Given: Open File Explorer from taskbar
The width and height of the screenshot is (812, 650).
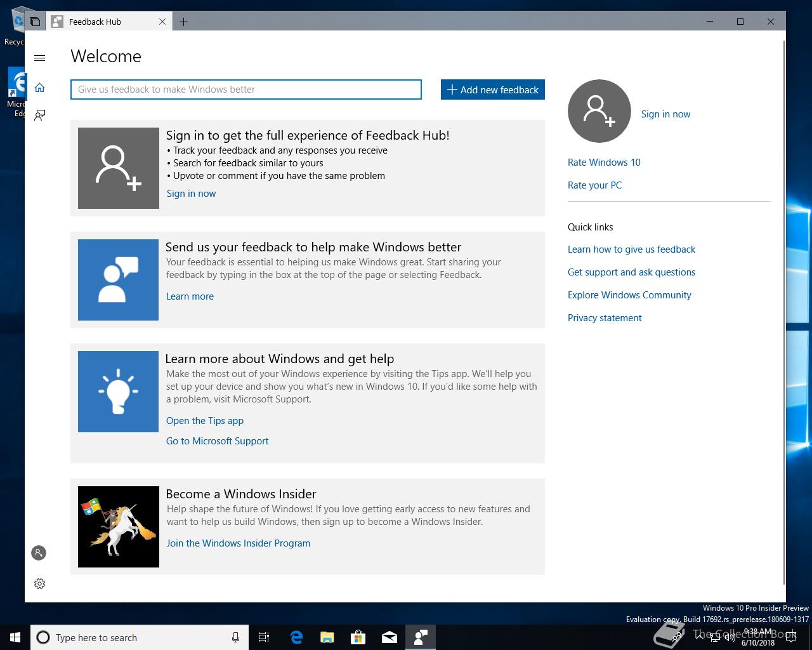Looking at the screenshot, I should pos(327,637).
